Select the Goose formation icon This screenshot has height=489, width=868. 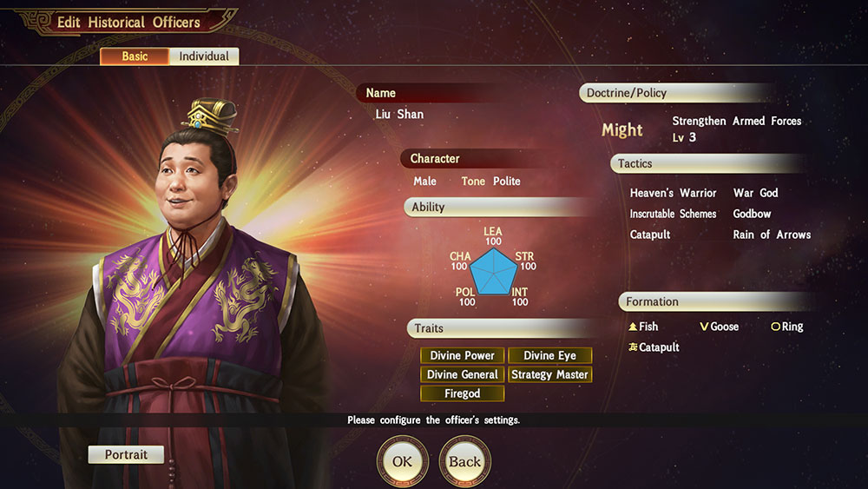tap(704, 327)
